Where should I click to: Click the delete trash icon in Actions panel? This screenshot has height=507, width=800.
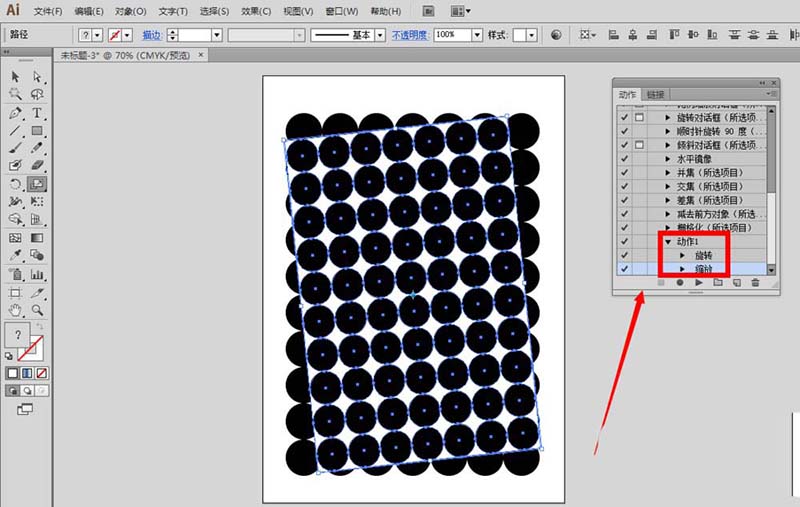point(754,283)
